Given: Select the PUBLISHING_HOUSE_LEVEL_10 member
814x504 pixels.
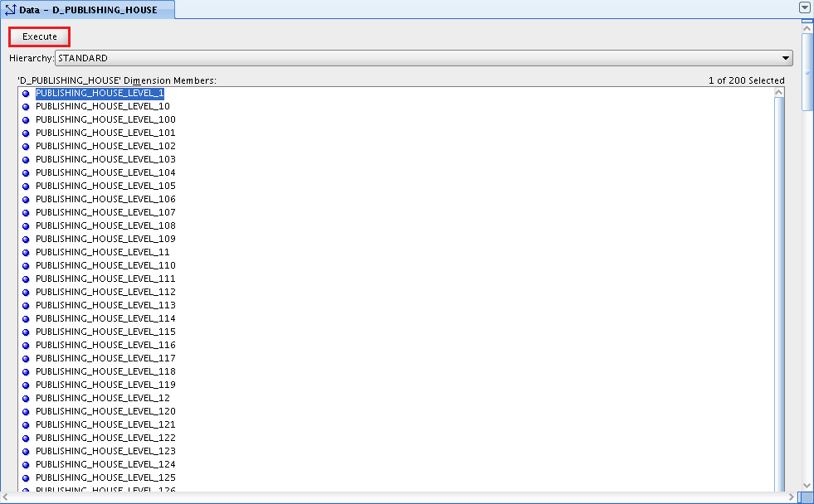Looking at the screenshot, I should pyautogui.click(x=103, y=106).
